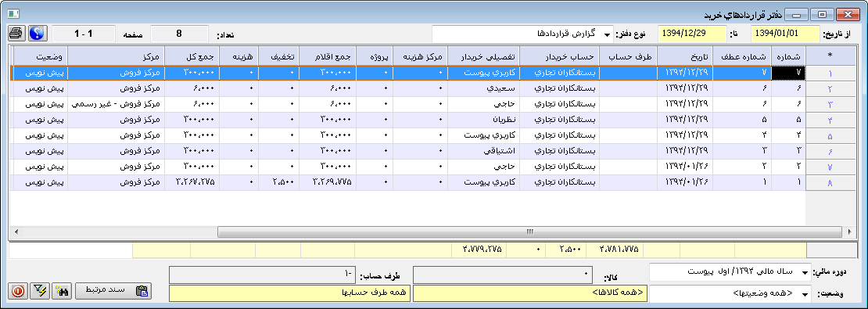Click the ۲،۲۶۷،۲۷۵ total cell in row ۸

click(192, 182)
